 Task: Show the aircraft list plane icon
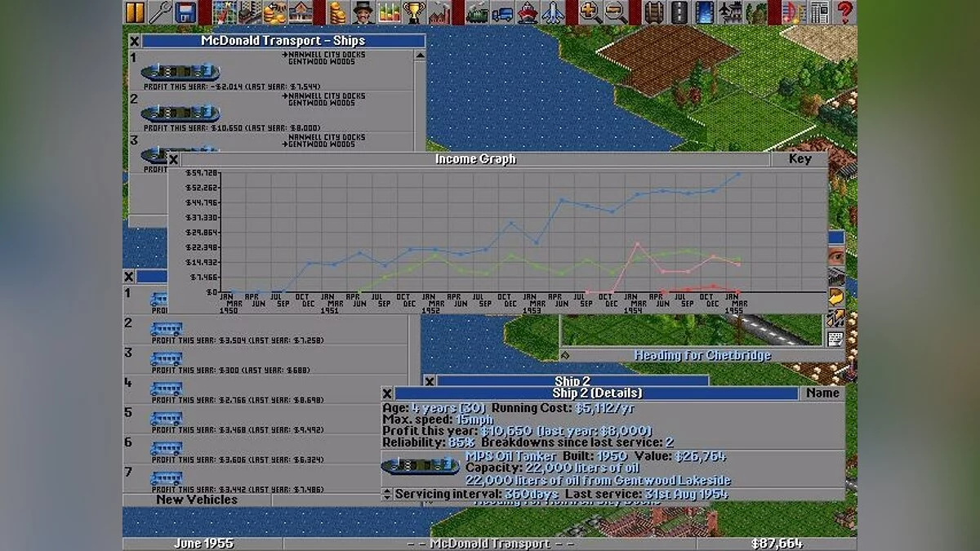coord(553,12)
